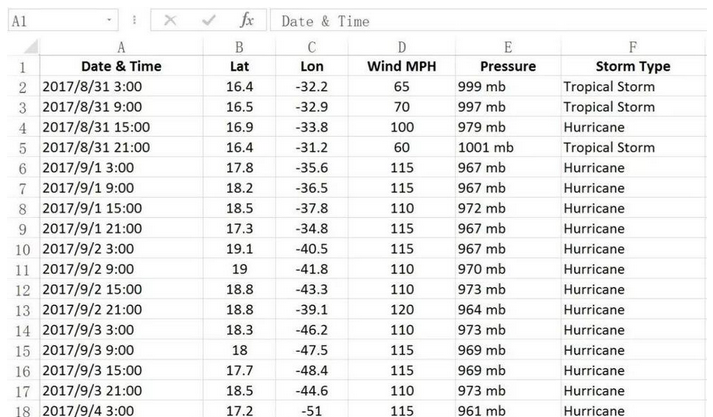Select row 1 header
The height and width of the screenshot is (417, 713).
23,66
